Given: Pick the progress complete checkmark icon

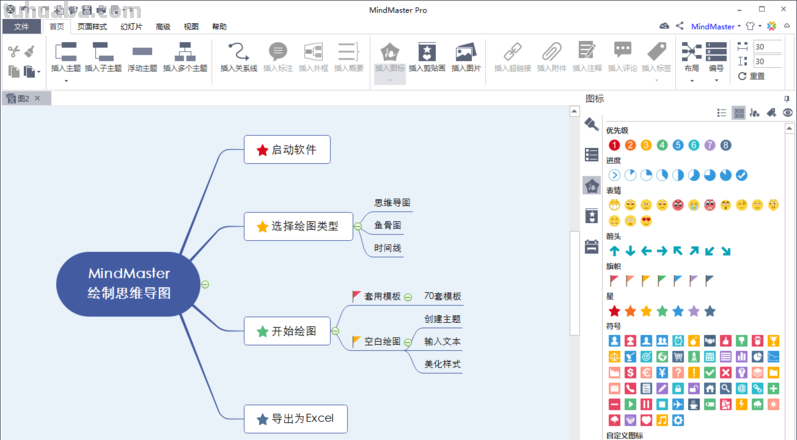Looking at the screenshot, I should pos(742,175).
